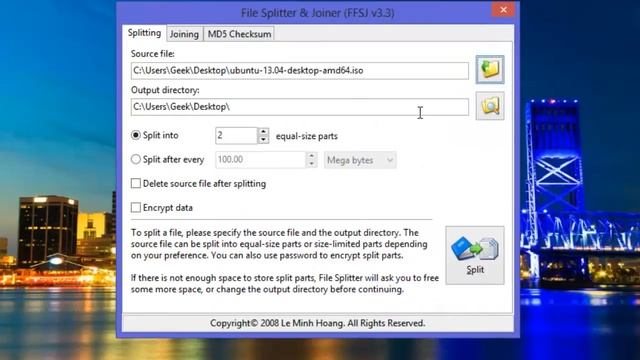Click the Source file: label
Screen dimensions: 640x360
[x=153, y=54]
